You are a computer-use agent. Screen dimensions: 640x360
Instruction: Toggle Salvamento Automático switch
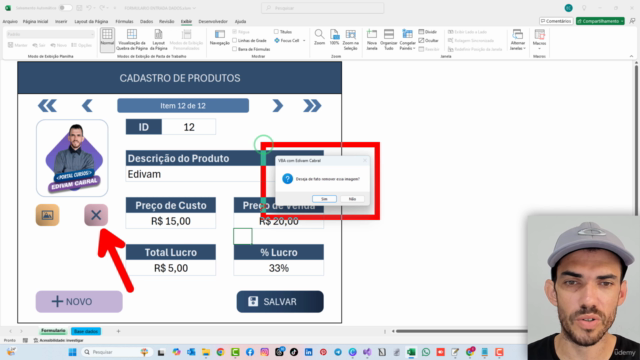[65, 8]
